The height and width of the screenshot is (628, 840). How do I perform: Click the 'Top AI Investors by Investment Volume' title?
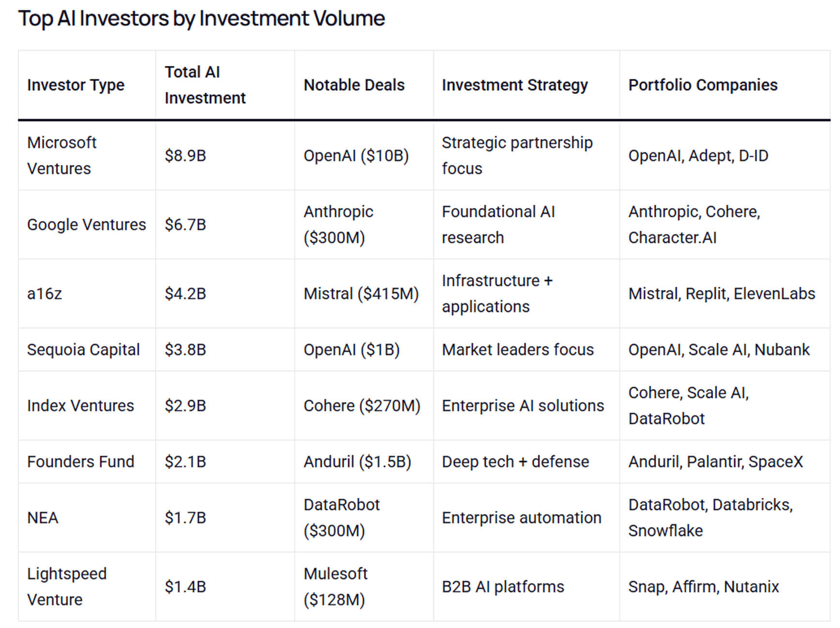[201, 19]
